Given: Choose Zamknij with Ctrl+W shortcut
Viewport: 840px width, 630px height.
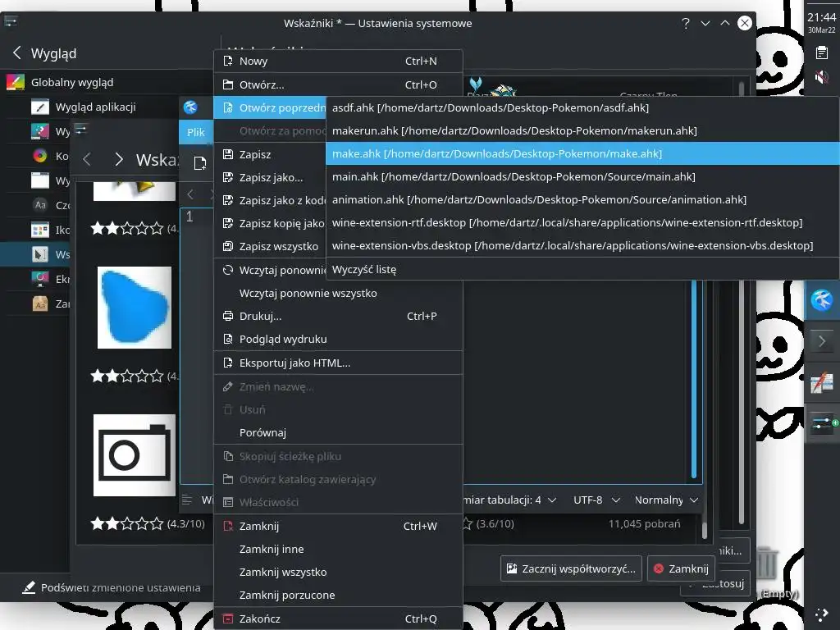Looking at the screenshot, I should coord(338,526).
